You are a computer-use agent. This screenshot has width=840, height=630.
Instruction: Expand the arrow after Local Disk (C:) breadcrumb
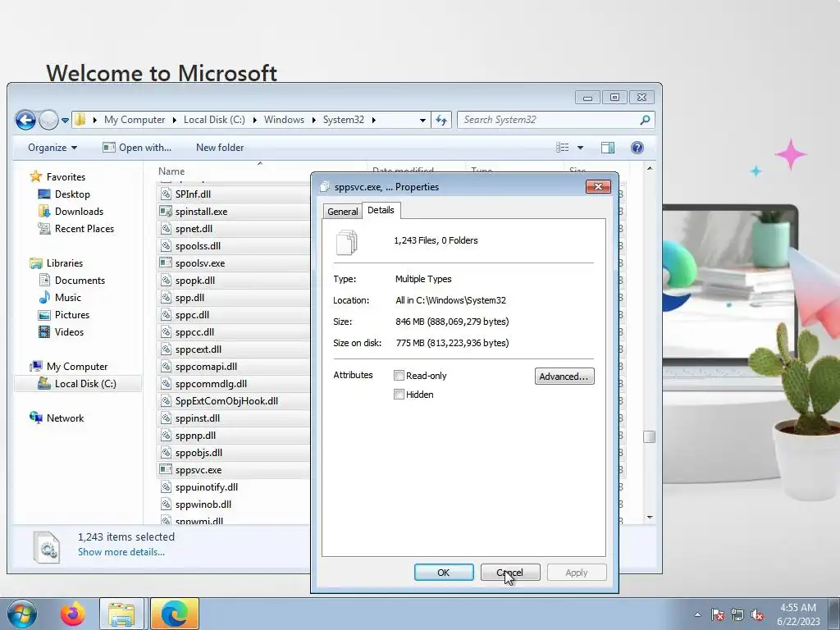pyautogui.click(x=253, y=120)
